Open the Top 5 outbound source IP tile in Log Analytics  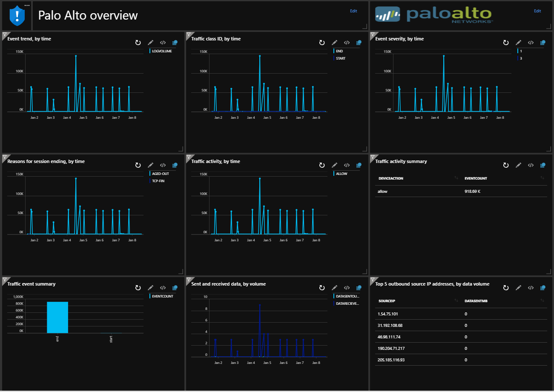(543, 288)
